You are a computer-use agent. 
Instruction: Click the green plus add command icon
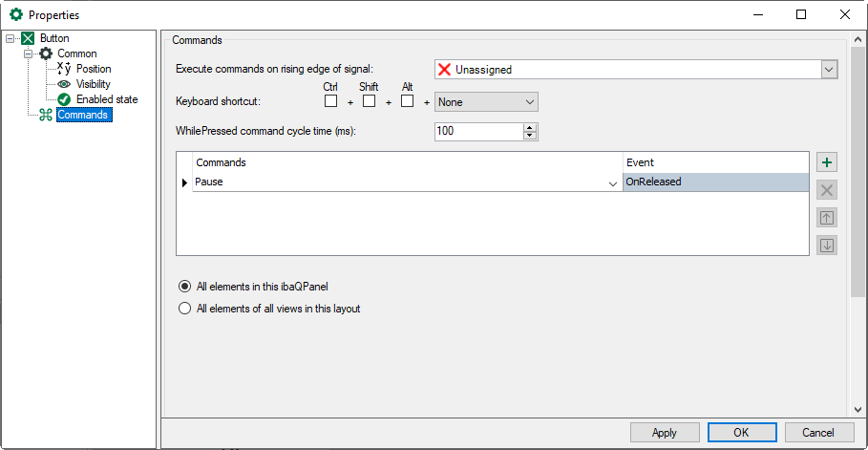[x=827, y=163]
